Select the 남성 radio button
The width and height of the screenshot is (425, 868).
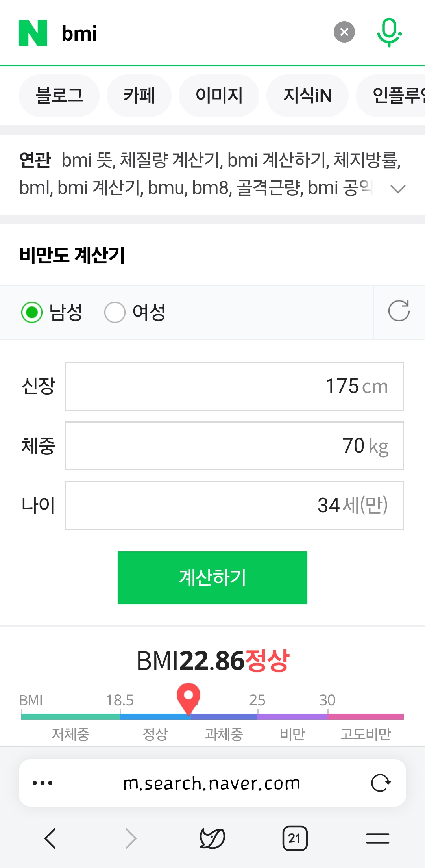[x=32, y=312]
